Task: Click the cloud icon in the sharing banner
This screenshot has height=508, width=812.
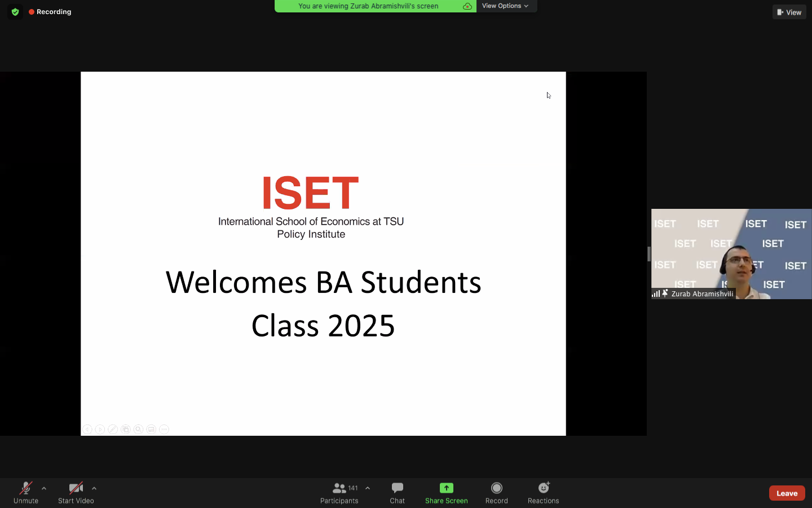Action: 467,6
